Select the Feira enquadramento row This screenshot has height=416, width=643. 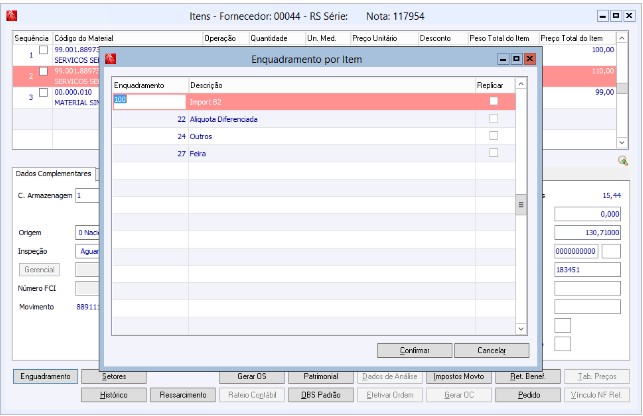point(314,153)
